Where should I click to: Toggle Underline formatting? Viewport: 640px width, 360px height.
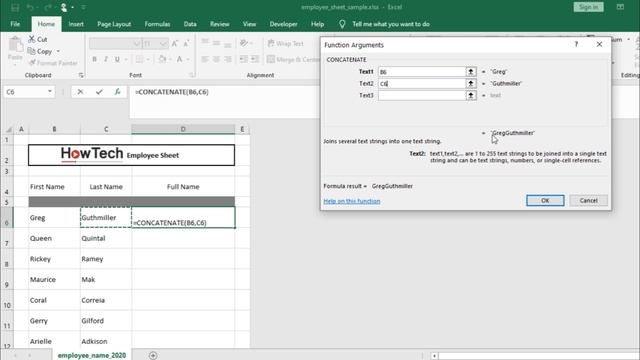pos(117,59)
